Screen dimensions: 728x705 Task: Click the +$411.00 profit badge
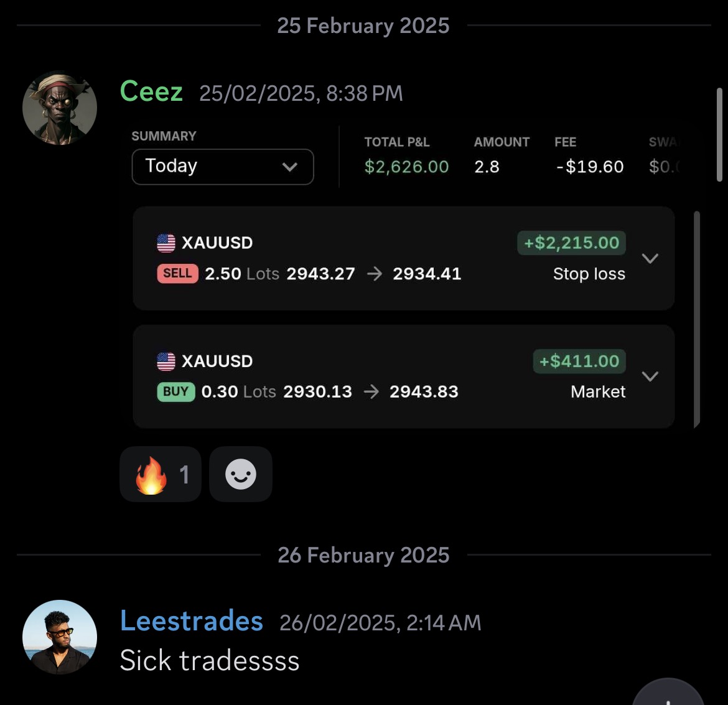579,361
